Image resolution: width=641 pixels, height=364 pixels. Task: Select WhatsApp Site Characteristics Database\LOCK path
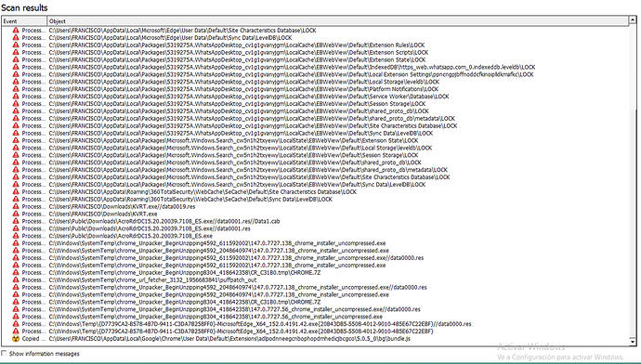[253, 126]
